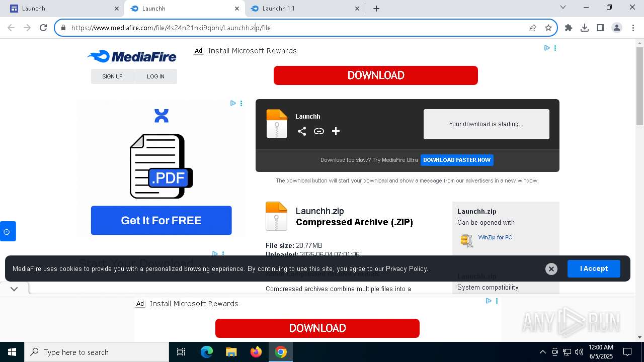Click the page vertical scrollbar thumb
This screenshot has height=362, width=644.
(639, 86)
